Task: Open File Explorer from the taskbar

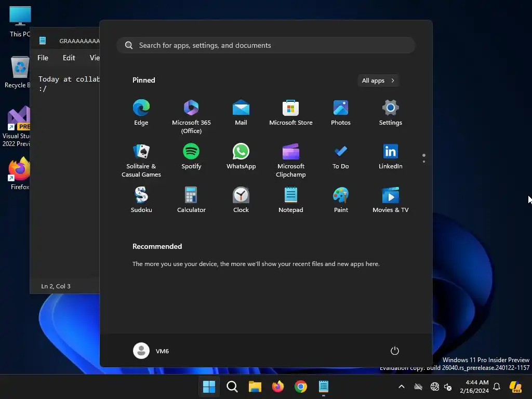Action: [255, 387]
